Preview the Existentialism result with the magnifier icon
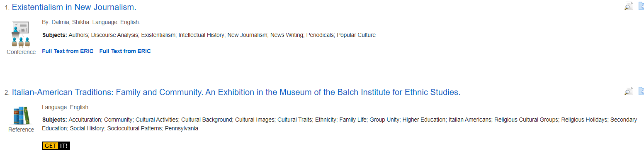644x154 pixels. coord(629,6)
